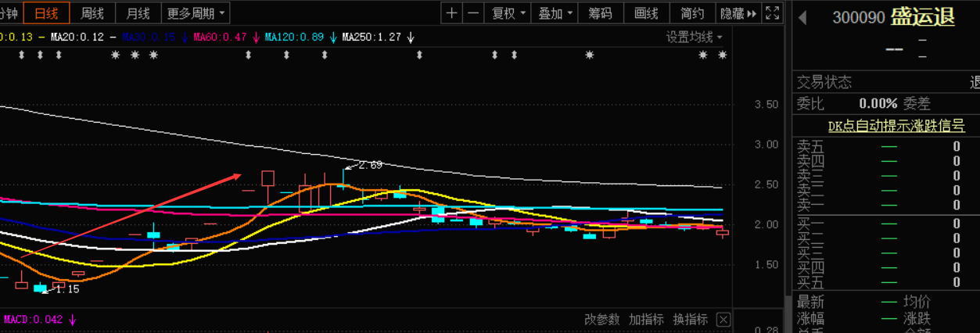This screenshot has width=980, height=333.
Task: Click the plus zoom-in chart button
Action: pos(452,13)
